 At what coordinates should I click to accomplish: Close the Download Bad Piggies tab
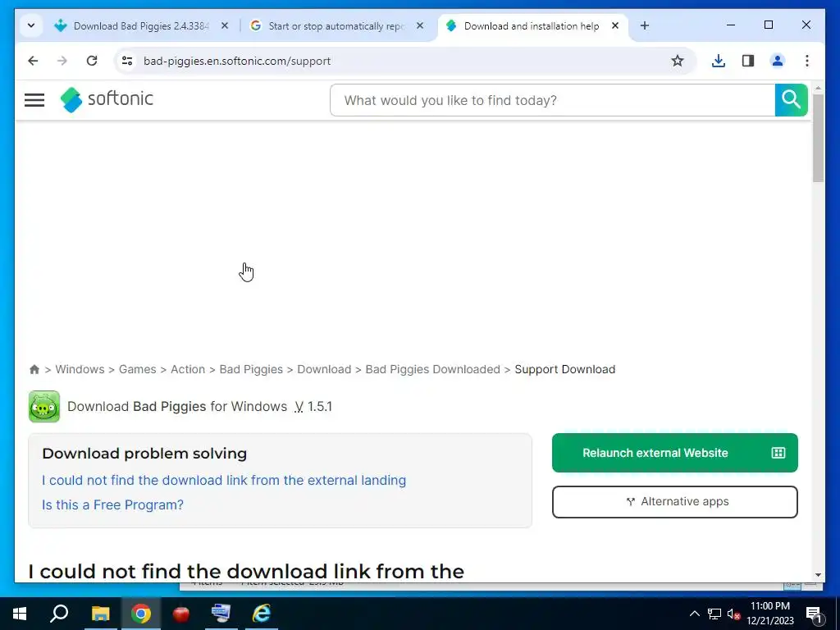225,25
